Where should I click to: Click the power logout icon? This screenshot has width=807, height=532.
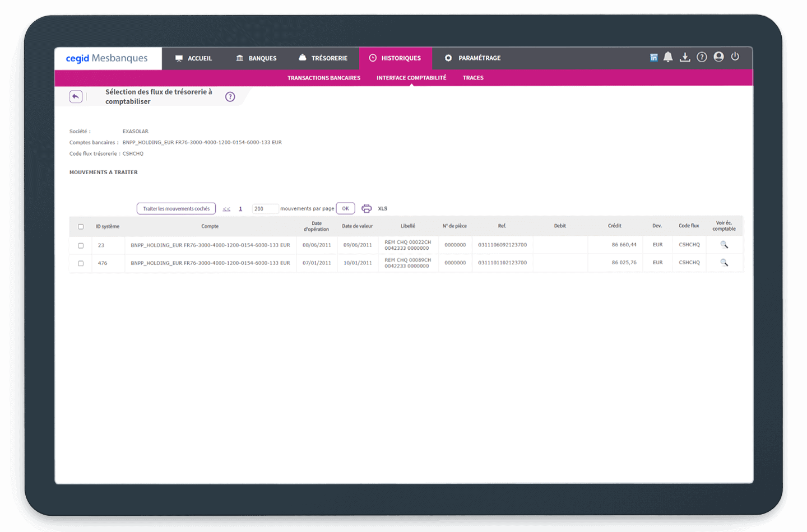pos(735,57)
